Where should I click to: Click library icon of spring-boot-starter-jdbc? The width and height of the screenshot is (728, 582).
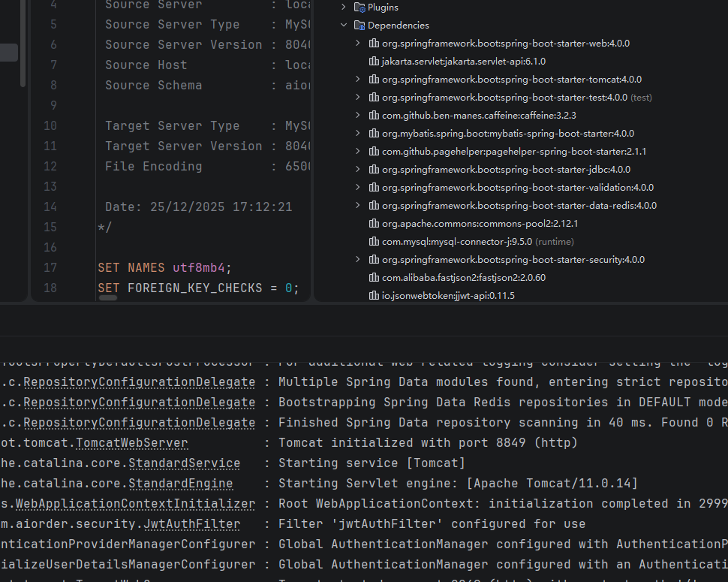click(x=374, y=170)
